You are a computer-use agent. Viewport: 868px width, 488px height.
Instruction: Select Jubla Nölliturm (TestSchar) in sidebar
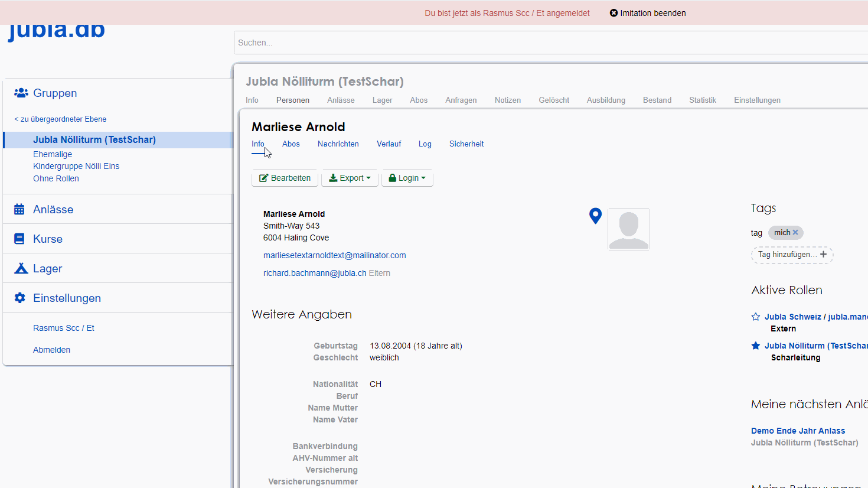[x=94, y=139]
